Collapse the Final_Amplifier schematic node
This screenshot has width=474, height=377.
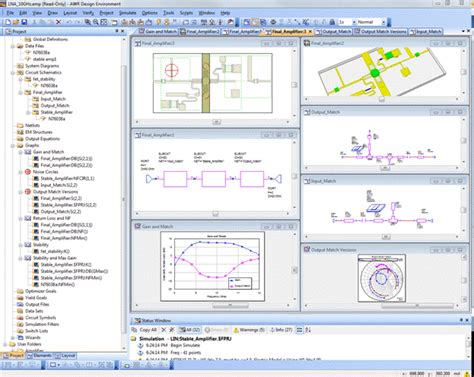[x=21, y=93]
